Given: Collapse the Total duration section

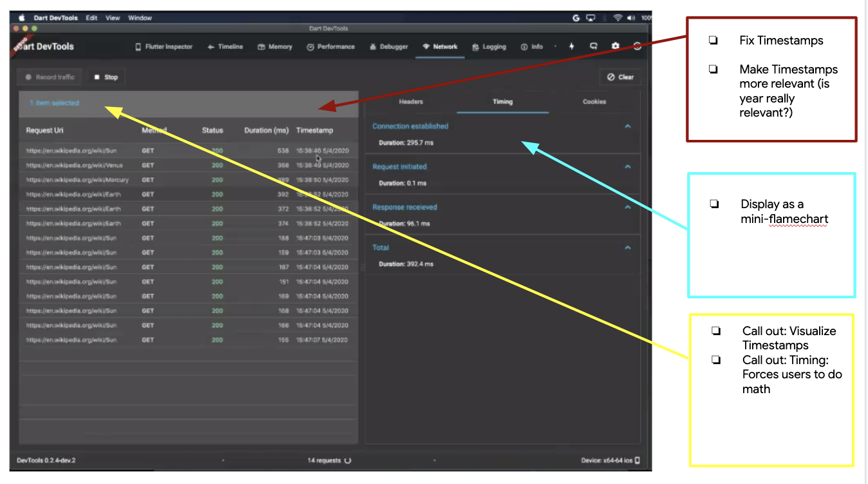Looking at the screenshot, I should (x=628, y=247).
